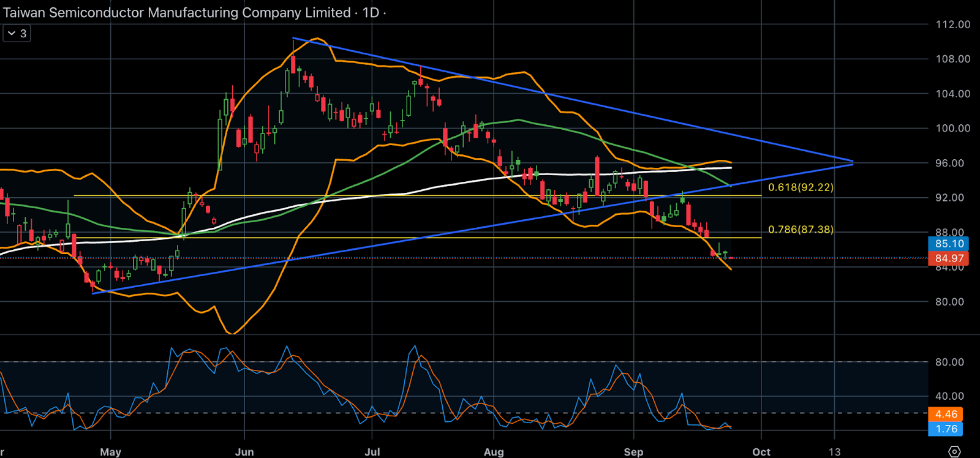The height and width of the screenshot is (458, 980).
Task: Click the 80.00 oscillator axis label
Action: point(949,362)
